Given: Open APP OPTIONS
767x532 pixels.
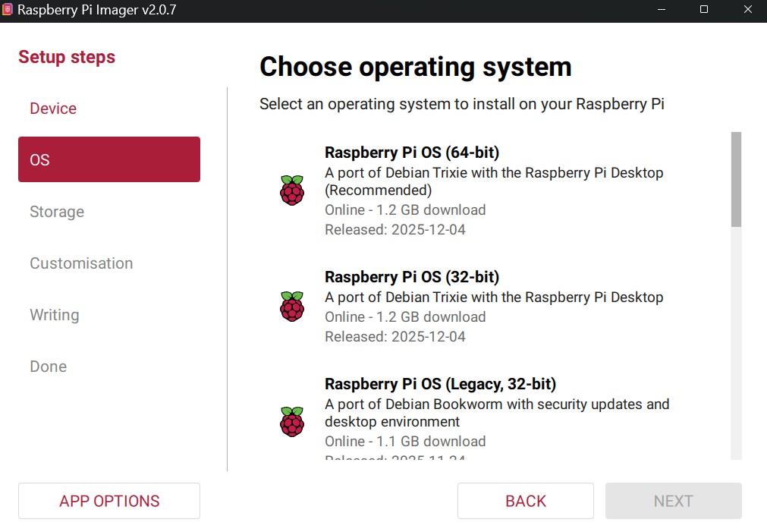Looking at the screenshot, I should pyautogui.click(x=108, y=500).
